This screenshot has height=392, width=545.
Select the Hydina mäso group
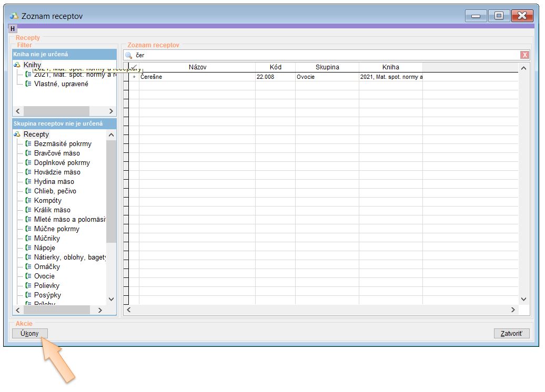coord(54,182)
